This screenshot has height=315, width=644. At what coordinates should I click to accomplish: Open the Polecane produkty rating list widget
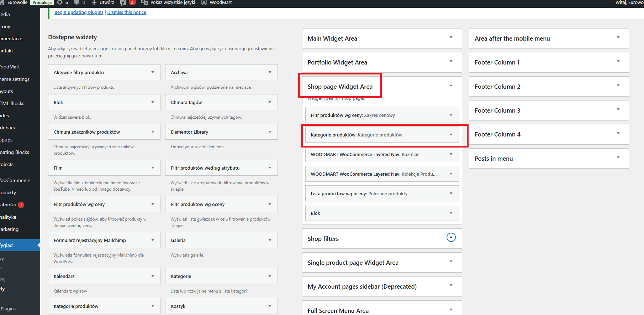coord(382,193)
